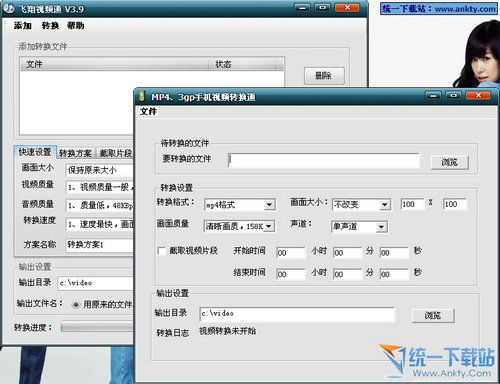Open 视频质量一般 dropdown in back window

click(x=100, y=187)
